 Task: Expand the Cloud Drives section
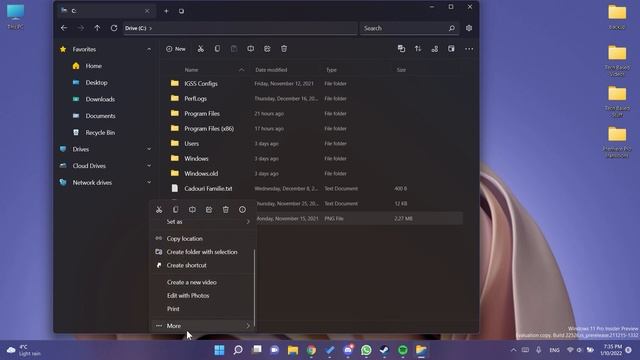pyautogui.click(x=149, y=166)
